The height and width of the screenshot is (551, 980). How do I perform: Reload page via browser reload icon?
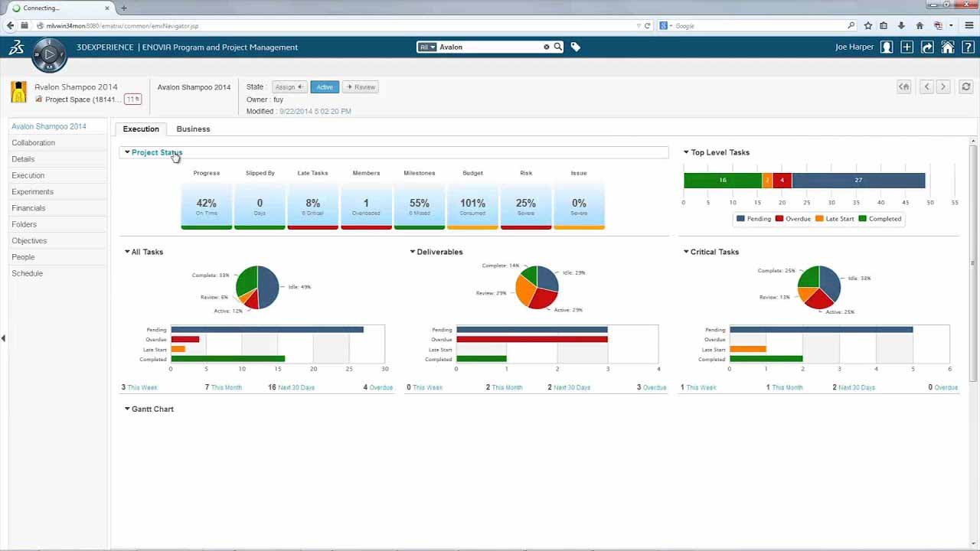pyautogui.click(x=647, y=25)
